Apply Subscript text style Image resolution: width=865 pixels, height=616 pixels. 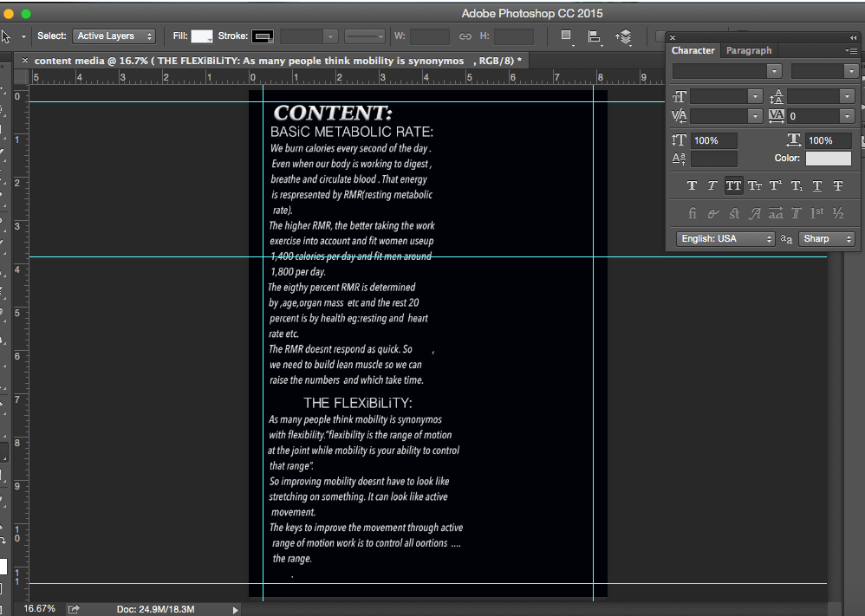797,185
